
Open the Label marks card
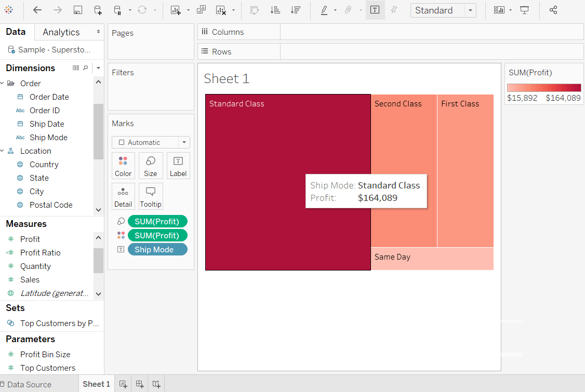point(178,166)
